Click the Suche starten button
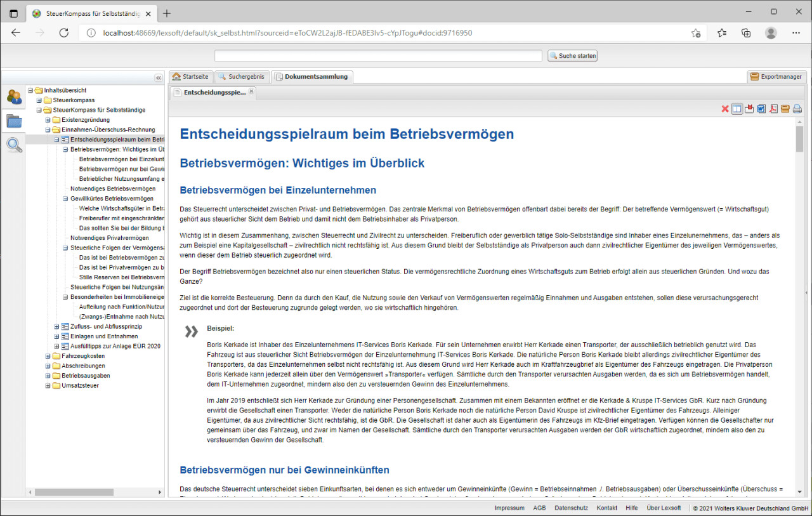The image size is (812, 516). point(572,56)
